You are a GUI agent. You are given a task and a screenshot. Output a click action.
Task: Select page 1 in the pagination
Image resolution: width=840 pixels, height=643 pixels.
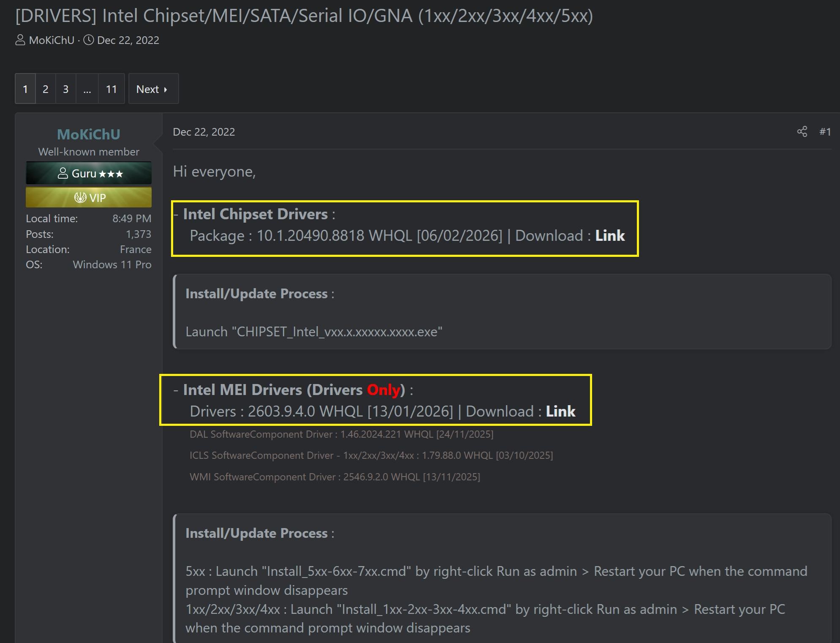25,89
